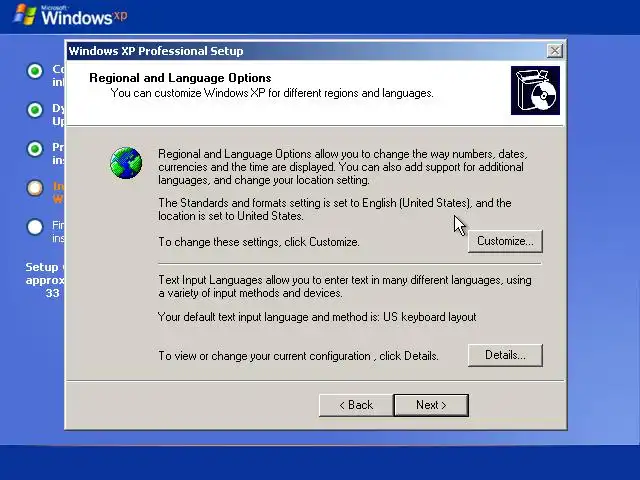Click the orange current step indicator
This screenshot has height=480, width=640.
point(35,188)
